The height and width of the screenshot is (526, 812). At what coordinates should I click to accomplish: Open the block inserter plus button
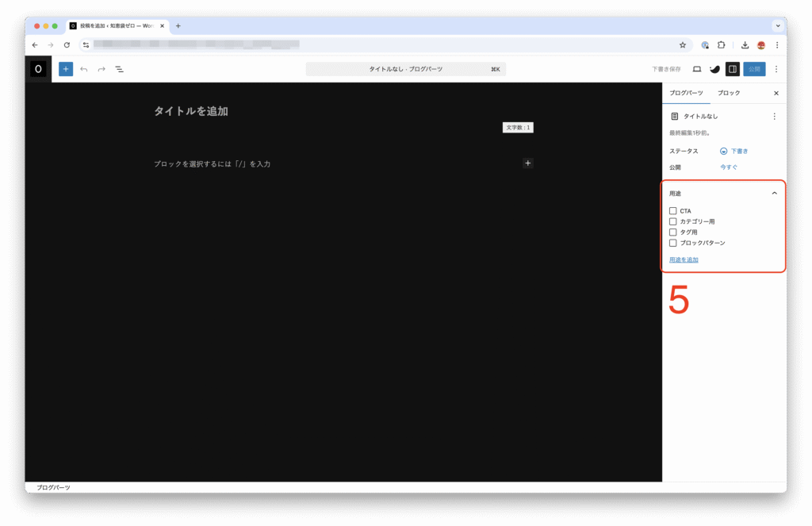click(66, 69)
